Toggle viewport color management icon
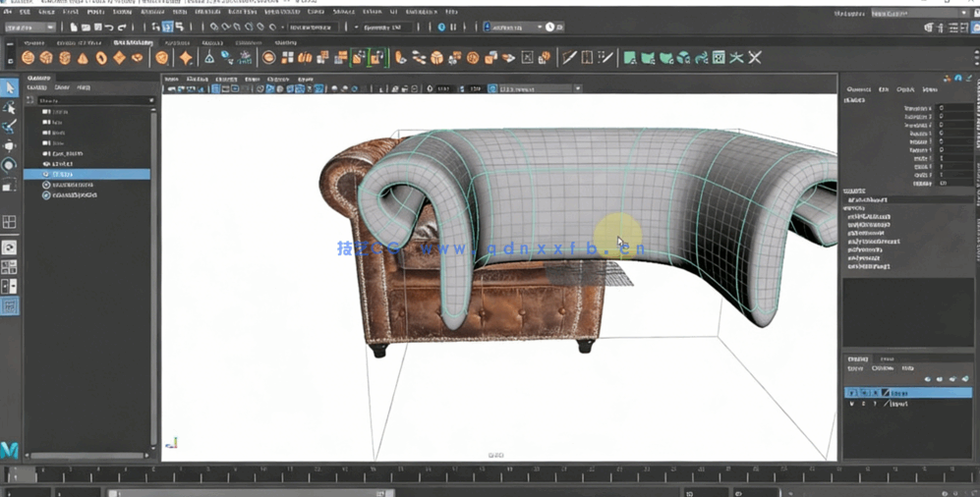Viewport: 980px width, 497px height. [x=492, y=88]
